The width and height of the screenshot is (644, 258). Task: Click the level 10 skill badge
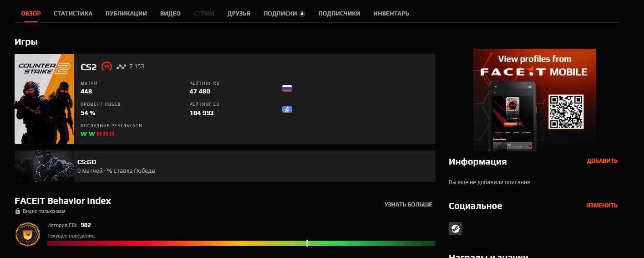106,67
